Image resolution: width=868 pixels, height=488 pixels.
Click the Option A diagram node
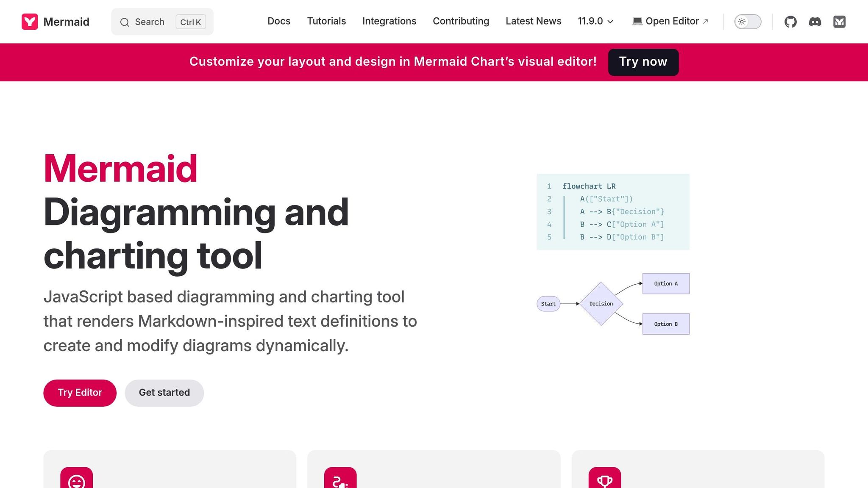point(666,283)
